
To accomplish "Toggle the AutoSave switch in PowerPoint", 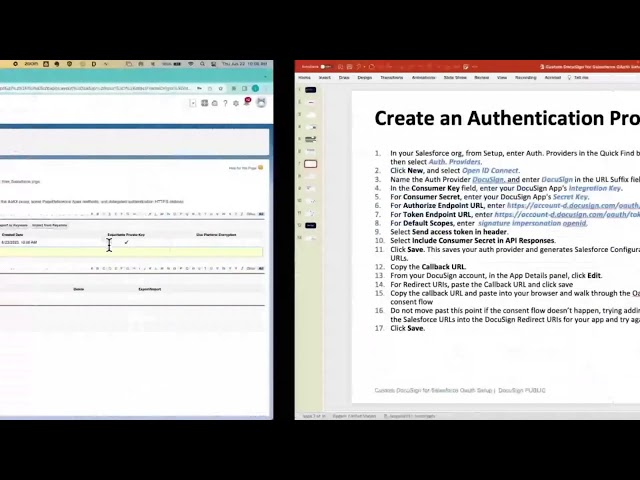I will pos(324,67).
